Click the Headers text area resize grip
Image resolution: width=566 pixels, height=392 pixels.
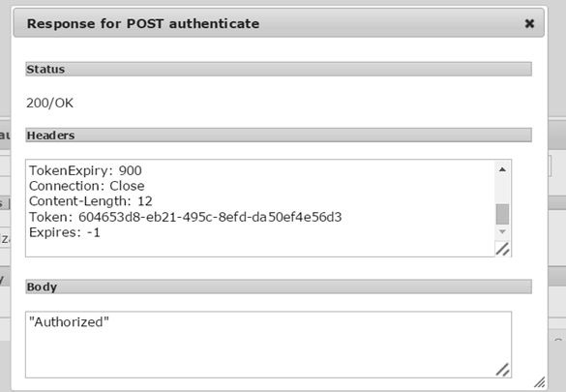[502, 249]
